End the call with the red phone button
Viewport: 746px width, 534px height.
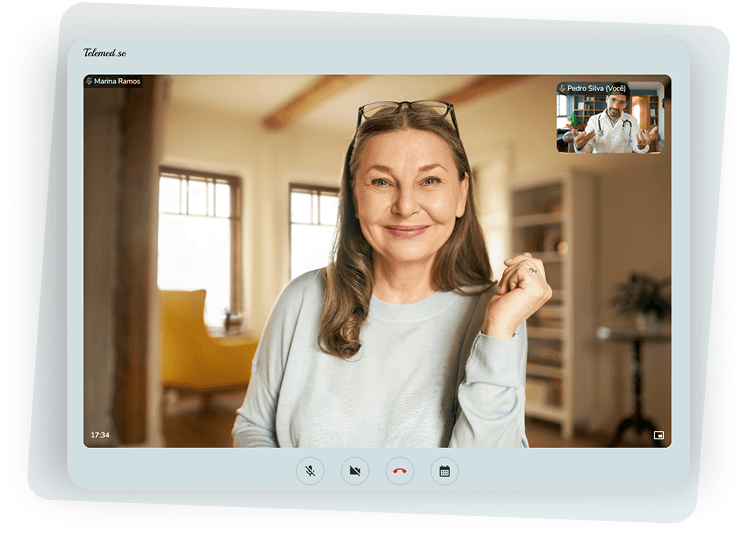[x=400, y=471]
